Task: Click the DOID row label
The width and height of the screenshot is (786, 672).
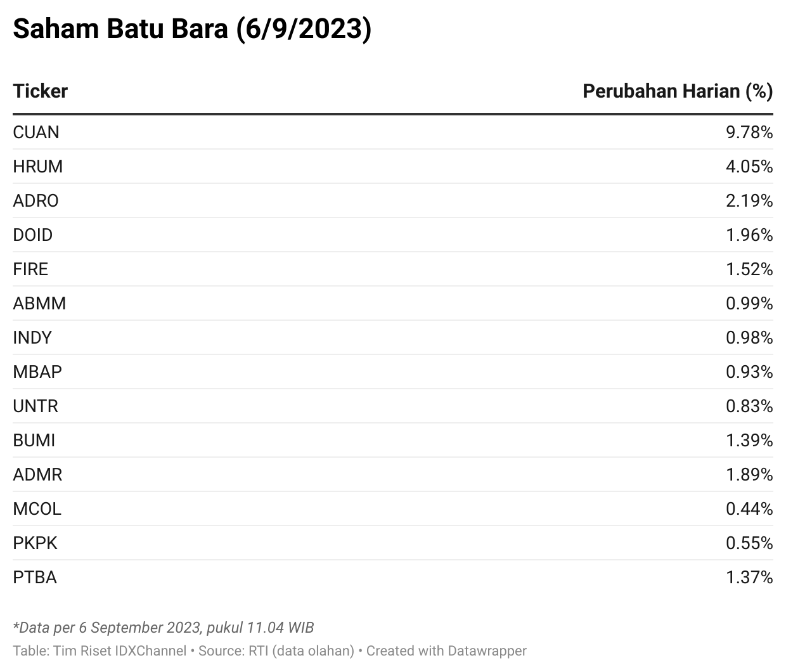Action: (x=33, y=235)
